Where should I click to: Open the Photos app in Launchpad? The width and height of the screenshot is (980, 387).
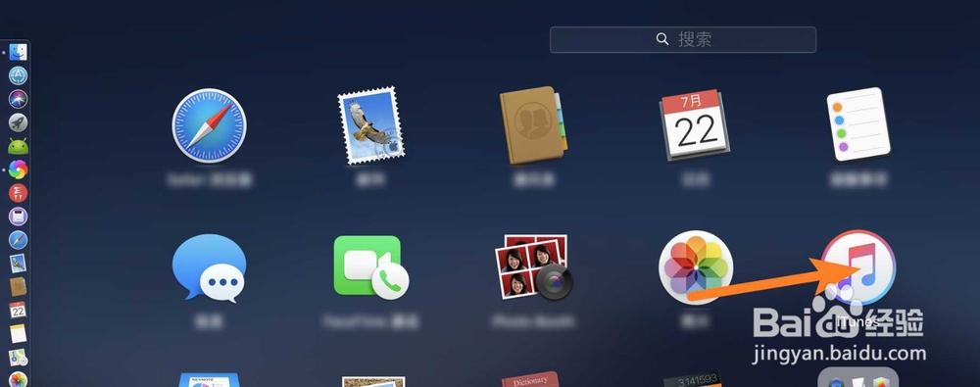(x=695, y=267)
